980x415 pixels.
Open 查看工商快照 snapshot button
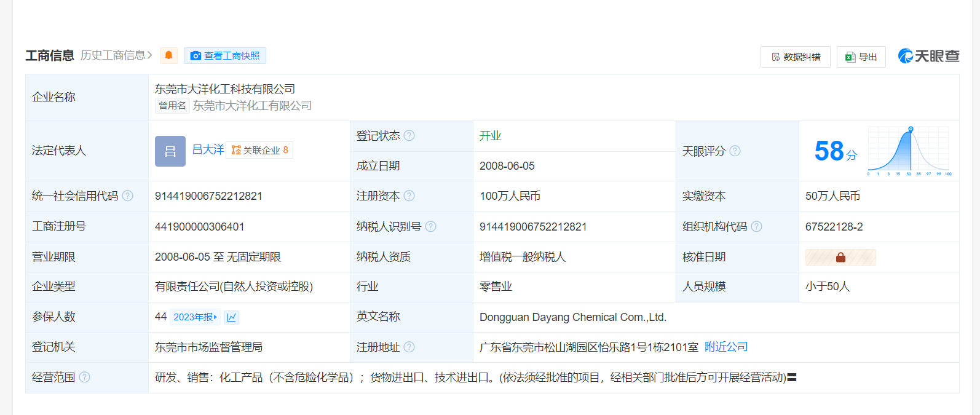tap(225, 56)
